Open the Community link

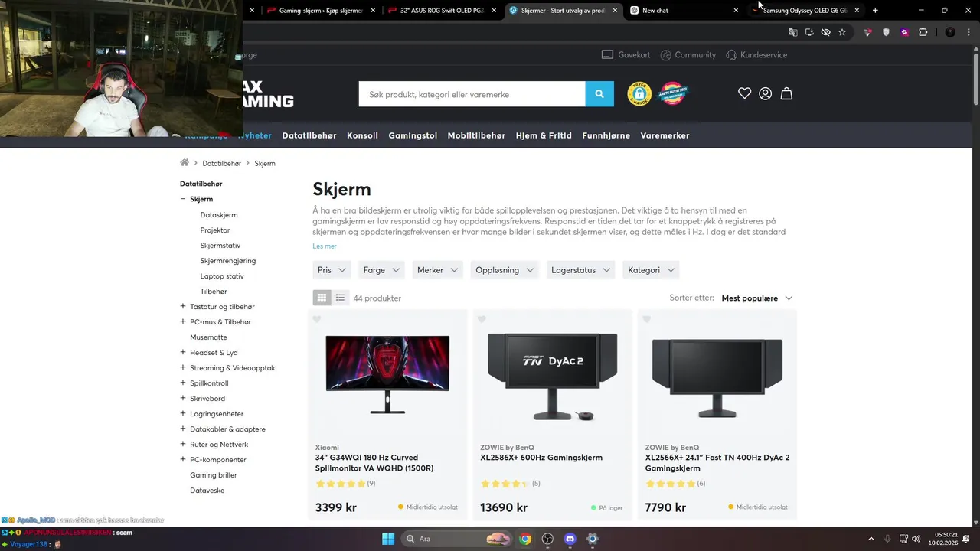click(688, 55)
